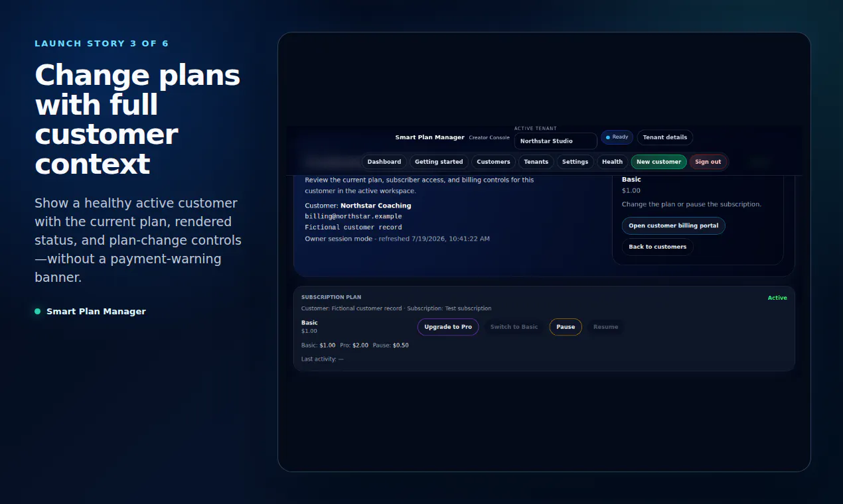Viewport: 843px width, 504px height.
Task: Click Upgrade to Pro
Action: click(x=448, y=327)
